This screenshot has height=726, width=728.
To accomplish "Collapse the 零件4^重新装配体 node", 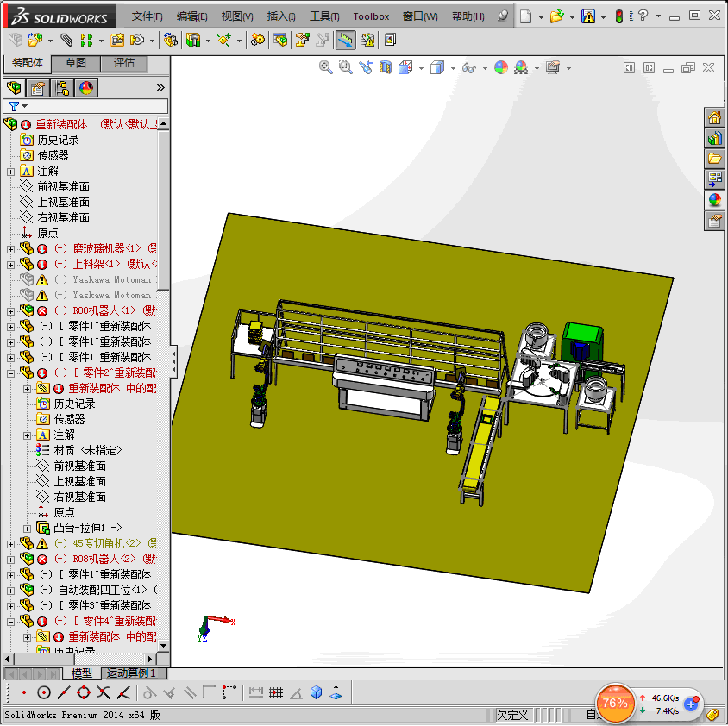I will pyautogui.click(x=10, y=622).
